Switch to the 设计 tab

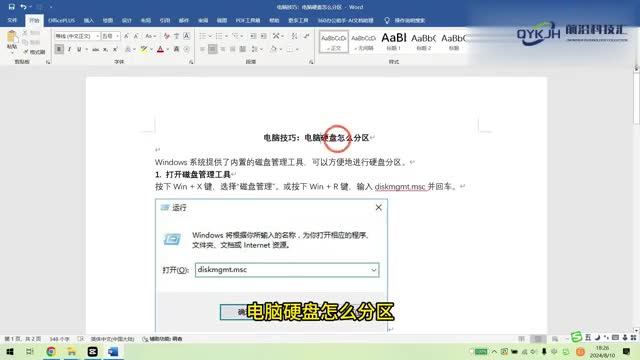point(127,20)
